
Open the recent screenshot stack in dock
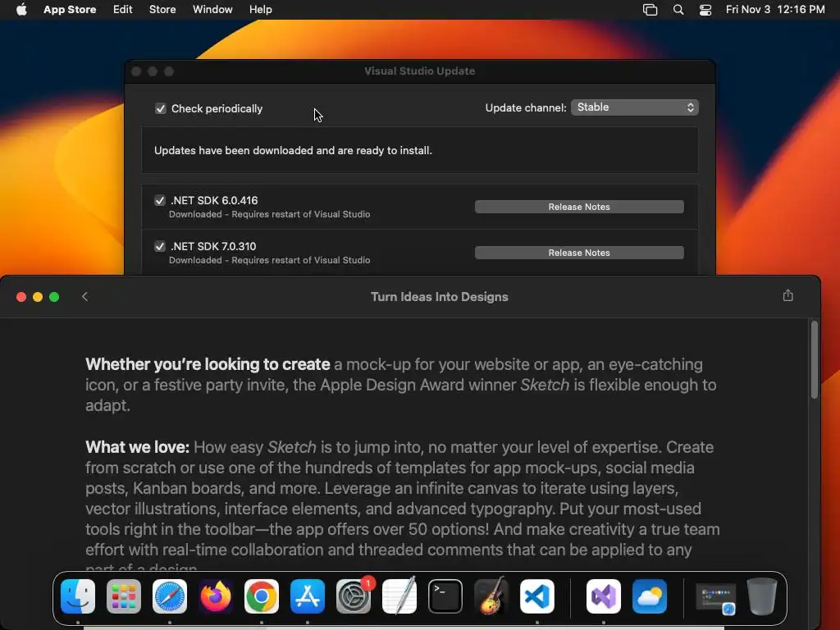(716, 597)
